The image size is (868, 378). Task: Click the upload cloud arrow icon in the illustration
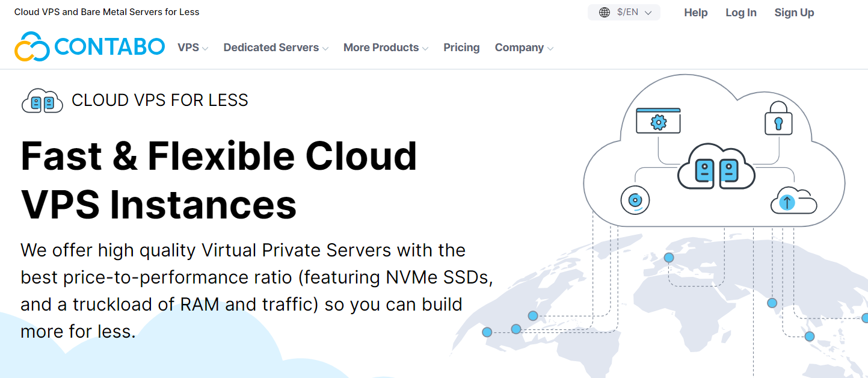(793, 200)
